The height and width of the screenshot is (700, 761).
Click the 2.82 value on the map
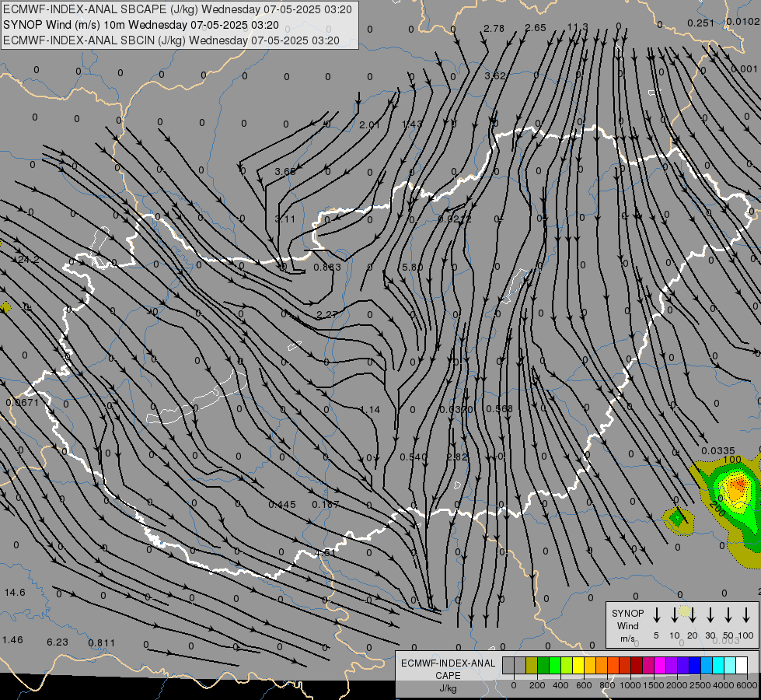tap(457, 457)
